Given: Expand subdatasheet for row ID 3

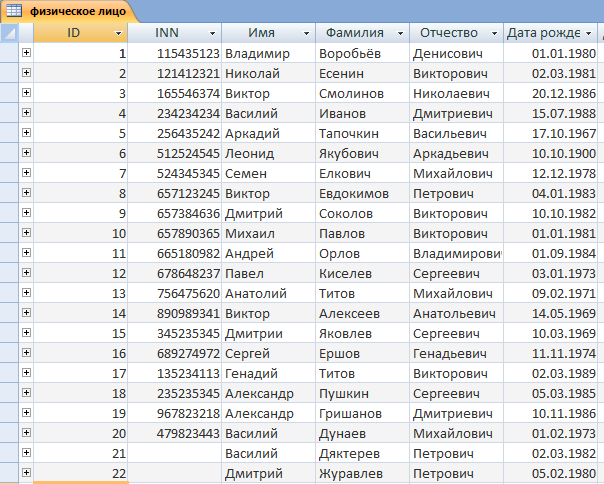Looking at the screenshot, I should point(26,92).
